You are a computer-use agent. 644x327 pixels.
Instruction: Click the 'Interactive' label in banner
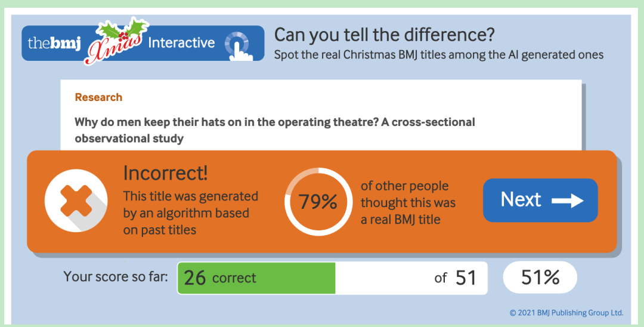tap(181, 43)
